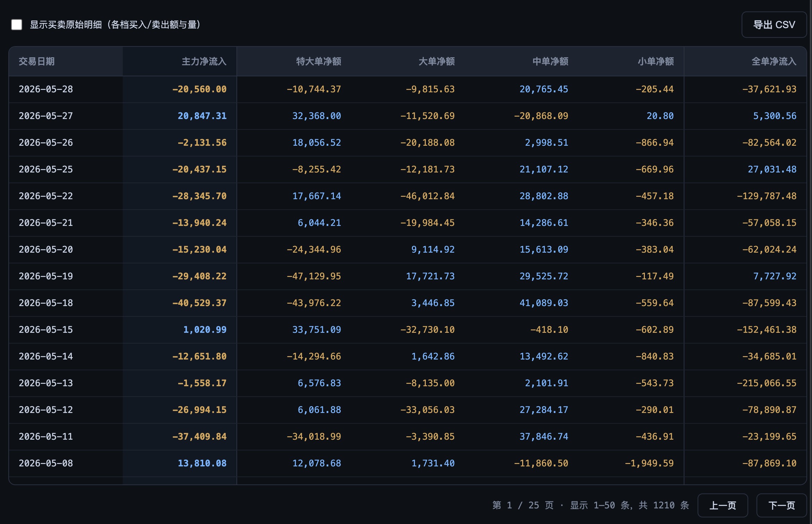Click large order value -8,135.00
This screenshot has width=812, height=524.
coord(430,383)
